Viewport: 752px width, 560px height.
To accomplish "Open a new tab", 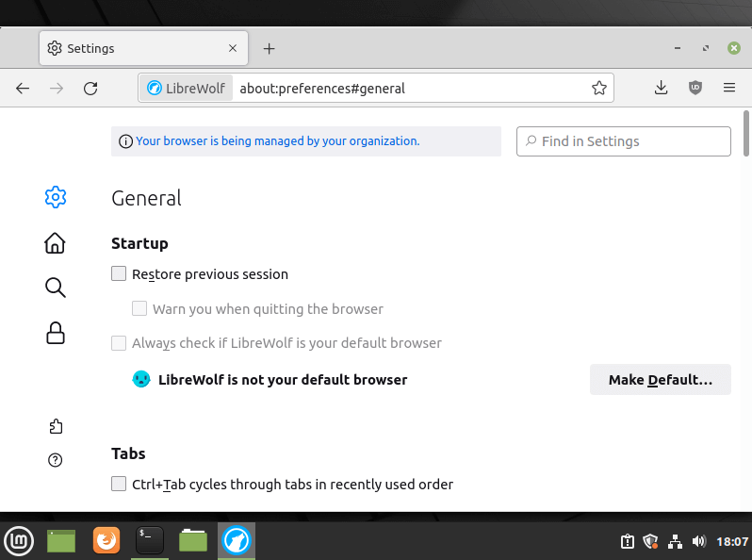I will point(269,48).
